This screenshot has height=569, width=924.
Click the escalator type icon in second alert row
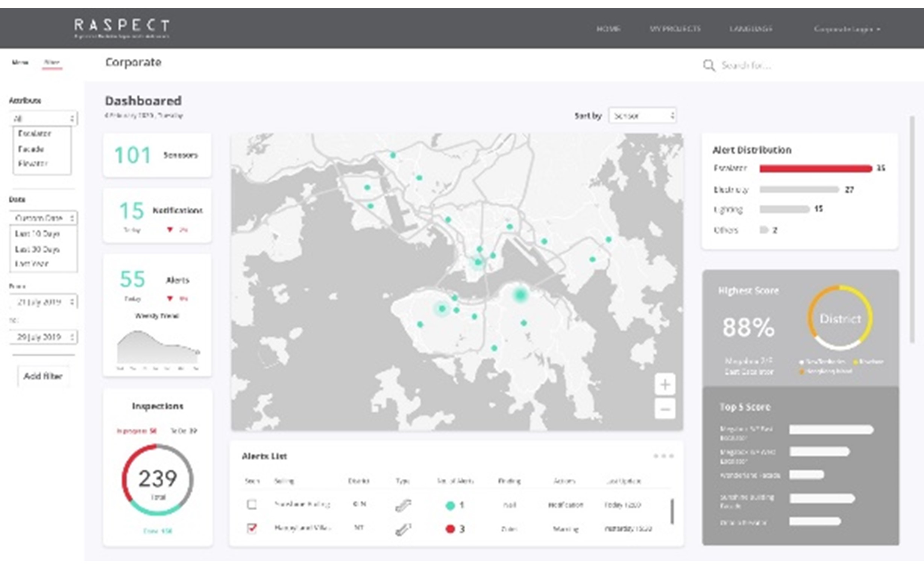pos(403,529)
